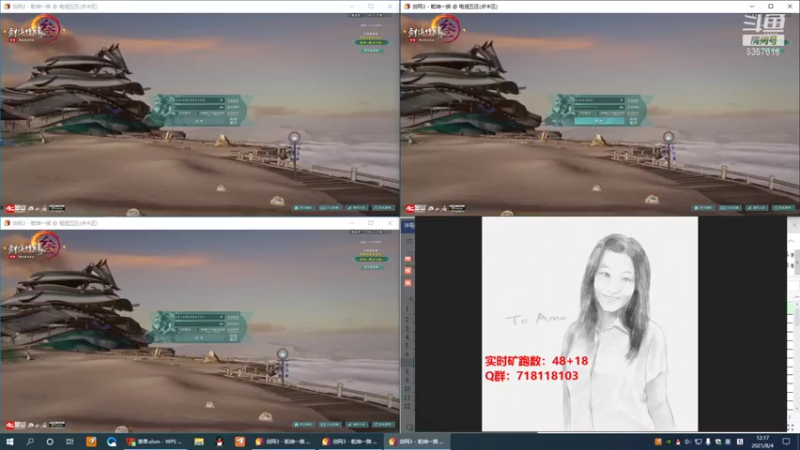800x450 pixels.
Task: Open the account dropdown in top-right game window
Action: [x=621, y=100]
